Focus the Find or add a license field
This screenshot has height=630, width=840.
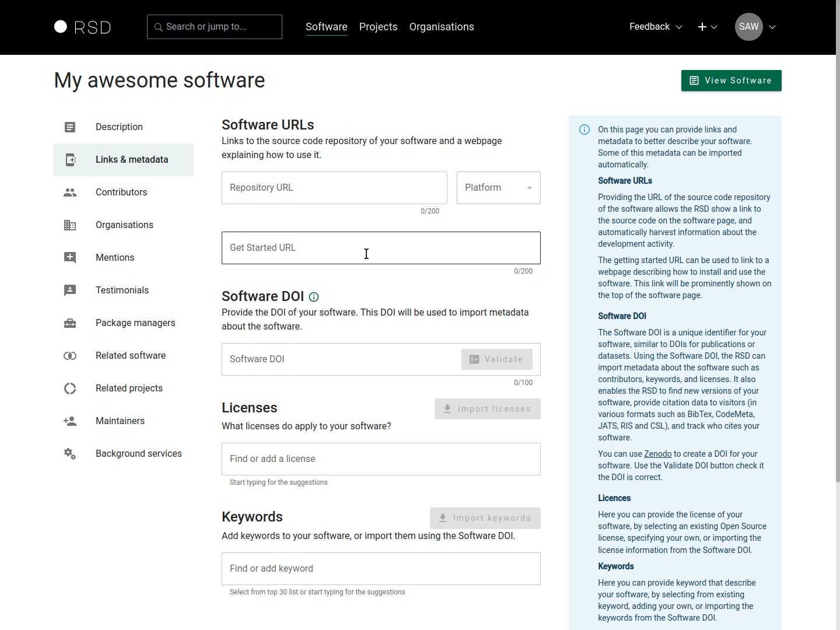pyautogui.click(x=381, y=459)
